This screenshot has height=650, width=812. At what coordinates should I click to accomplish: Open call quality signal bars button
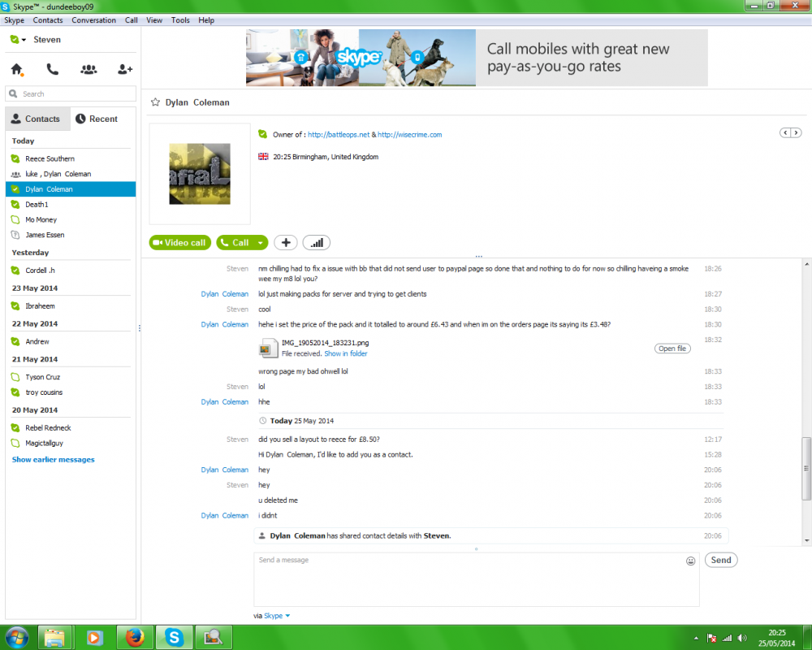317,242
